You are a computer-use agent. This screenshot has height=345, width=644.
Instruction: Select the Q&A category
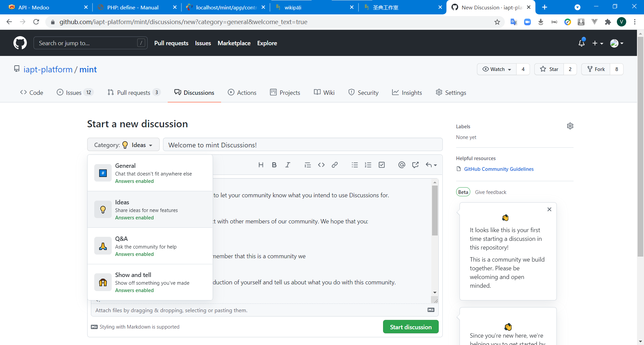coord(150,246)
